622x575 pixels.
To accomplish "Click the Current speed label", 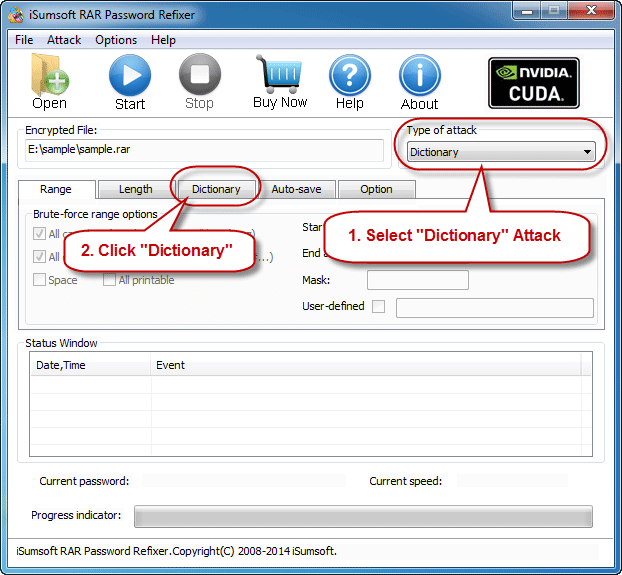I will [x=405, y=481].
